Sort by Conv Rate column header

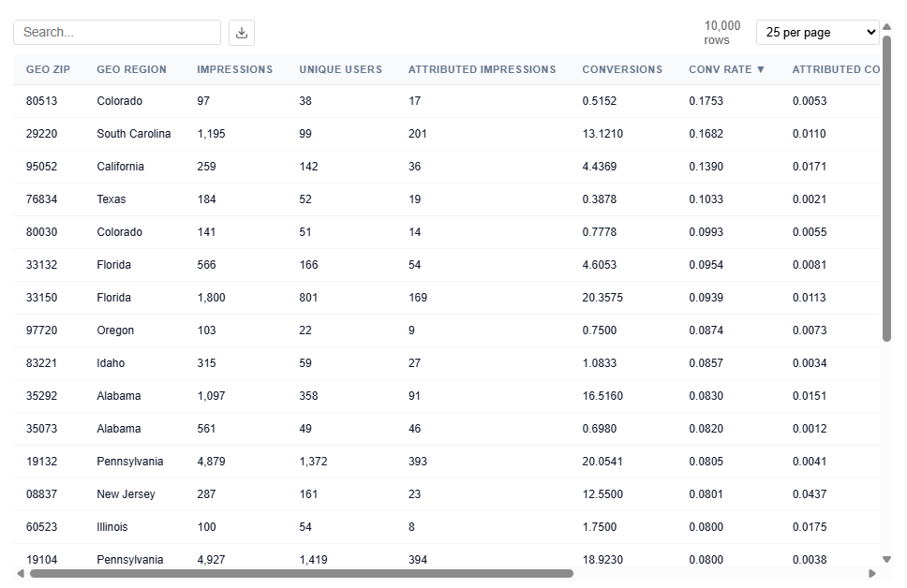[726, 69]
